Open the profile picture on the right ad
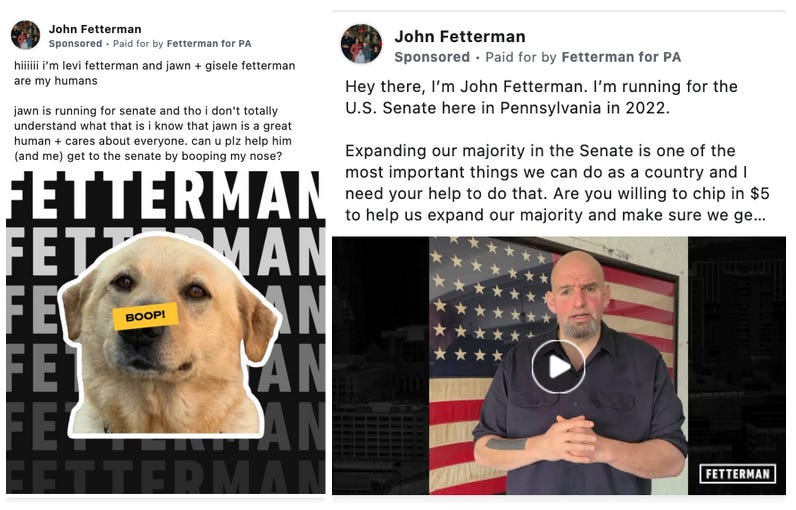796x510 pixels. (x=361, y=44)
